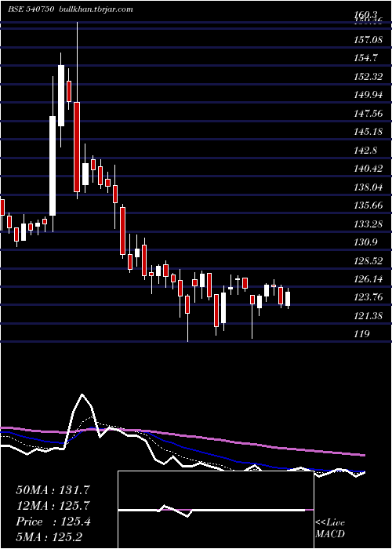Click the 126.14 price axis label
The width and height of the screenshot is (392, 549).
[x=368, y=279]
